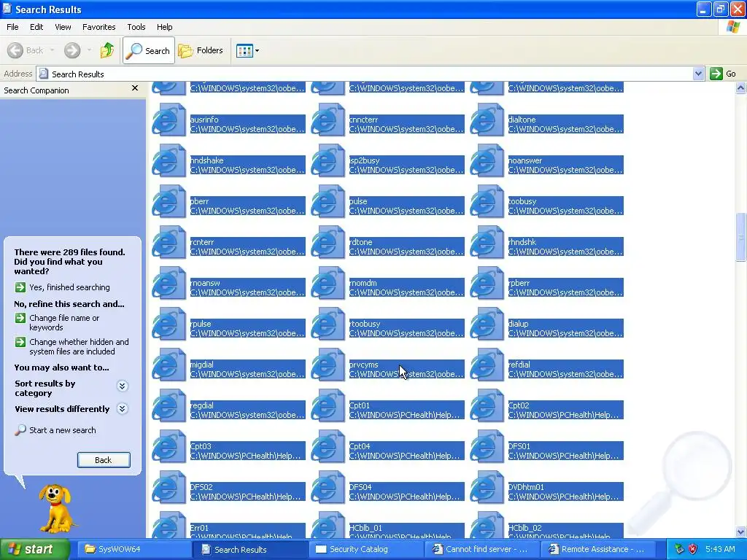The width and height of the screenshot is (747, 560).
Task: Click the Cpt02 file name
Action: [x=519, y=405]
